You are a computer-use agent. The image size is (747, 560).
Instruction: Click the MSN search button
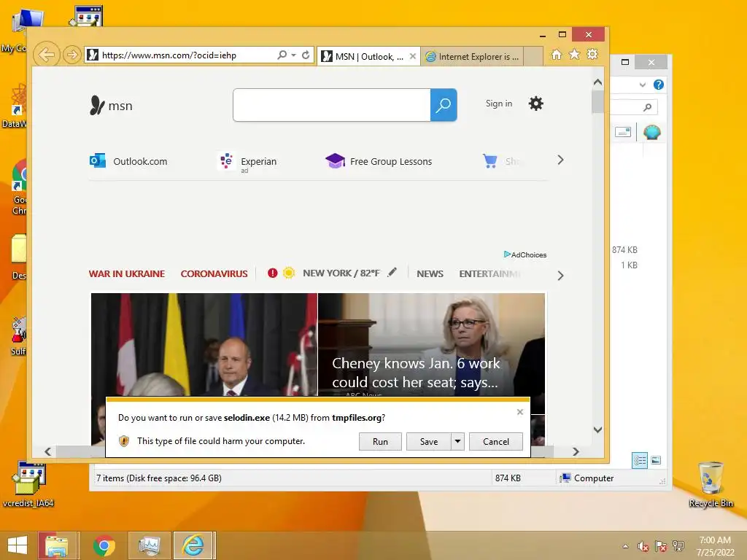[444, 105]
